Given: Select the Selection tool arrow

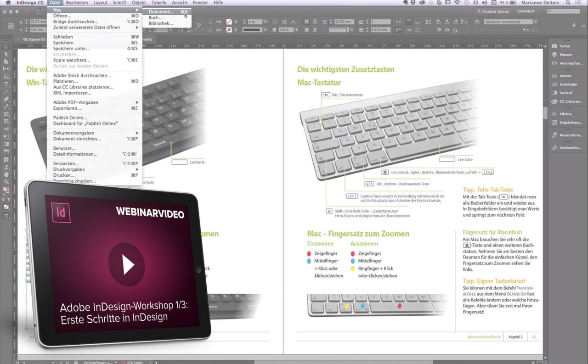Looking at the screenshot, I should [x=6, y=46].
